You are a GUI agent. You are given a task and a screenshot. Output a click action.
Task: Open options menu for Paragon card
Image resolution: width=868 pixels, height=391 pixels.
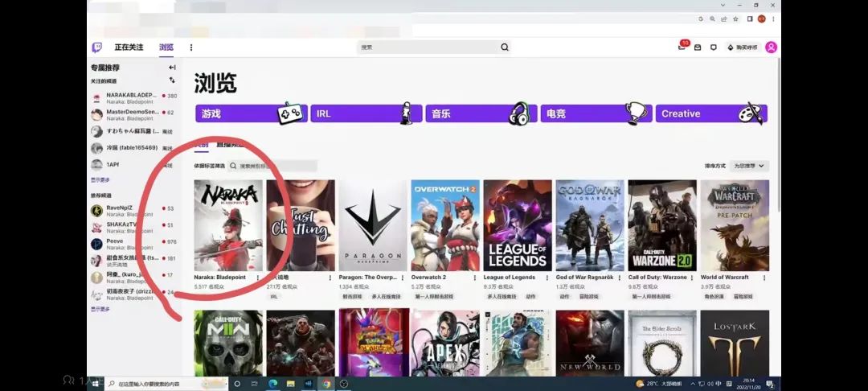[403, 278]
